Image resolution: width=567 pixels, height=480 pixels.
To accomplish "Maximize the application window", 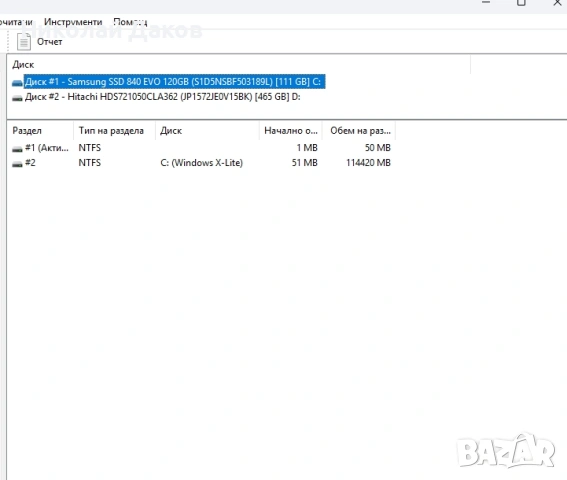I will [521, 3].
